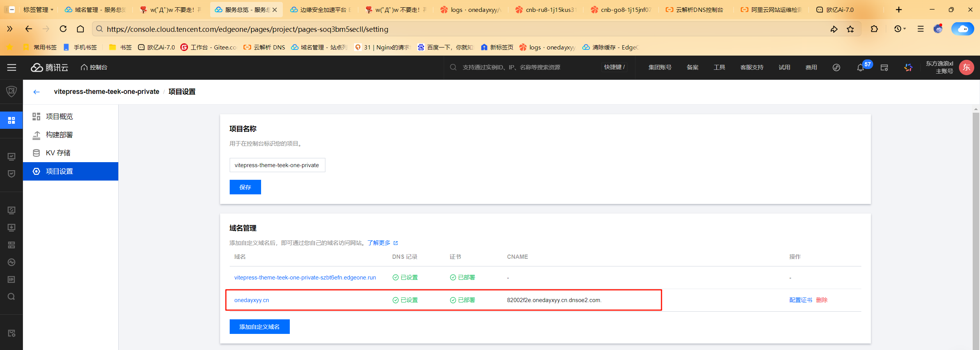This screenshot has height=350, width=980.
Task: Open the KV 存储 sidebar item
Action: 70,153
